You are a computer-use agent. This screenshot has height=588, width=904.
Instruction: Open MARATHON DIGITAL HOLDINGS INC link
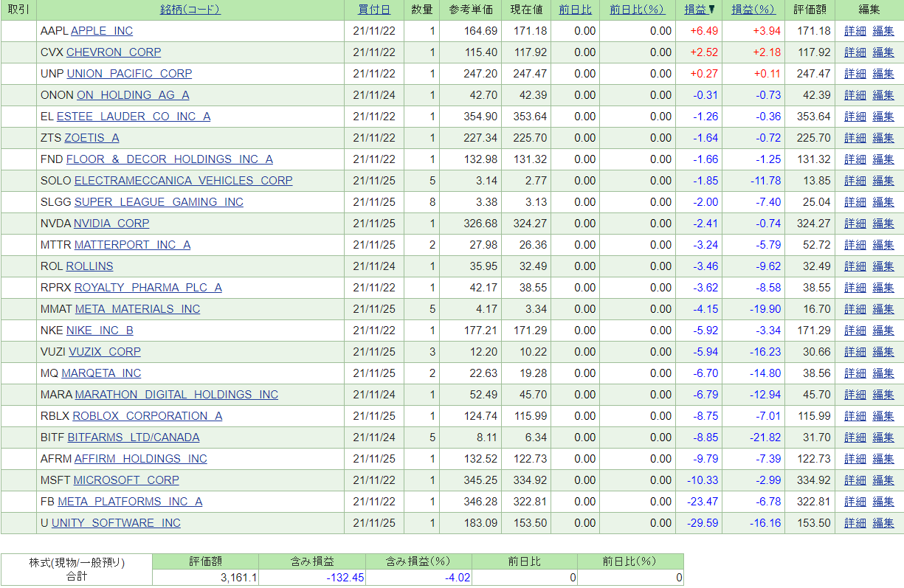pos(176,395)
